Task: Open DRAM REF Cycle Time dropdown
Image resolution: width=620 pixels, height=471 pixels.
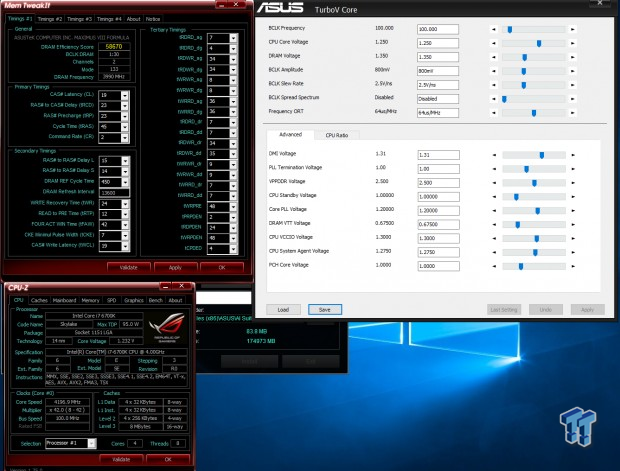Action: click(x=125, y=182)
